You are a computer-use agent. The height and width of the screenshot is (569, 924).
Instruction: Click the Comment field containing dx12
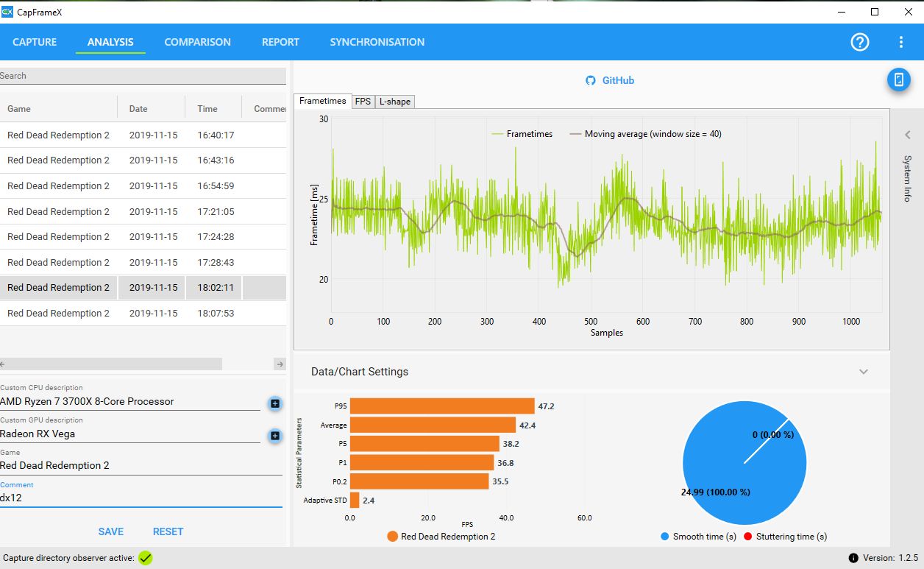(141, 498)
